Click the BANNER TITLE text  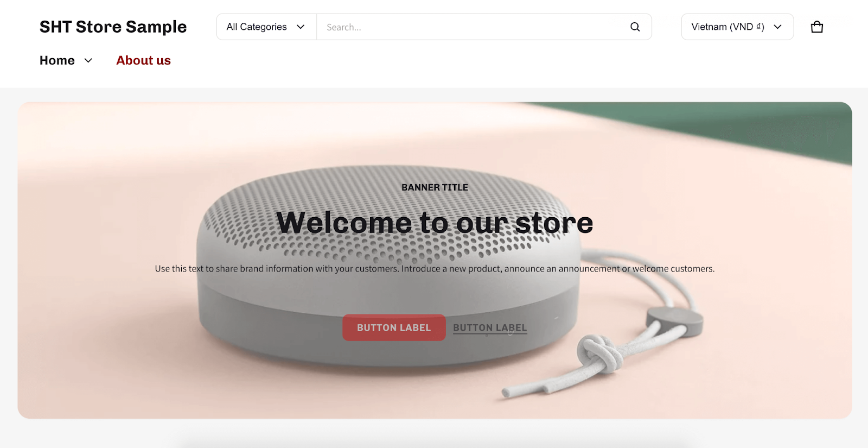pyautogui.click(x=435, y=187)
